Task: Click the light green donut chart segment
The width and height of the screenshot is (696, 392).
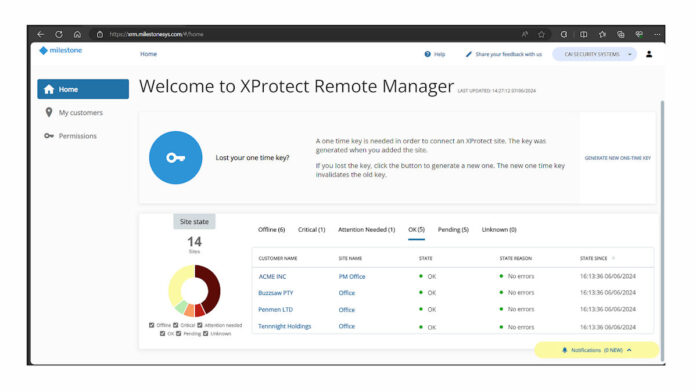Action: 181,307
